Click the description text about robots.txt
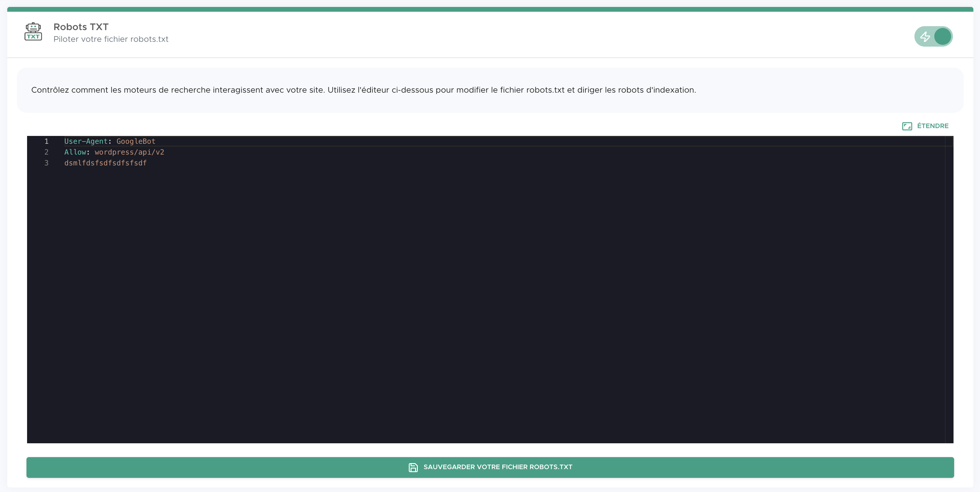980x492 pixels. pyautogui.click(x=363, y=90)
